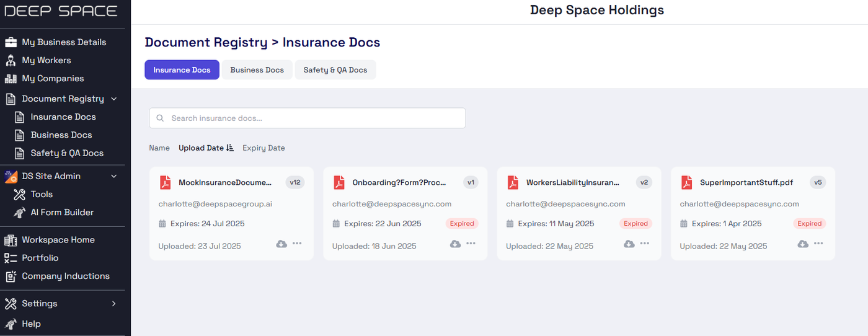This screenshot has width=868, height=336.
Task: Click the v1 version badge
Action: pos(471,182)
